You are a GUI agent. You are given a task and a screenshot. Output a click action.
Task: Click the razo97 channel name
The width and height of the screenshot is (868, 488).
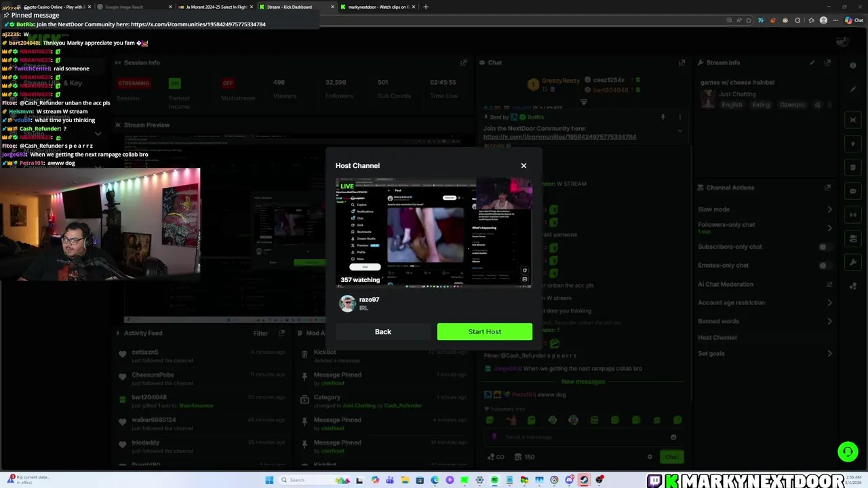[369, 300]
